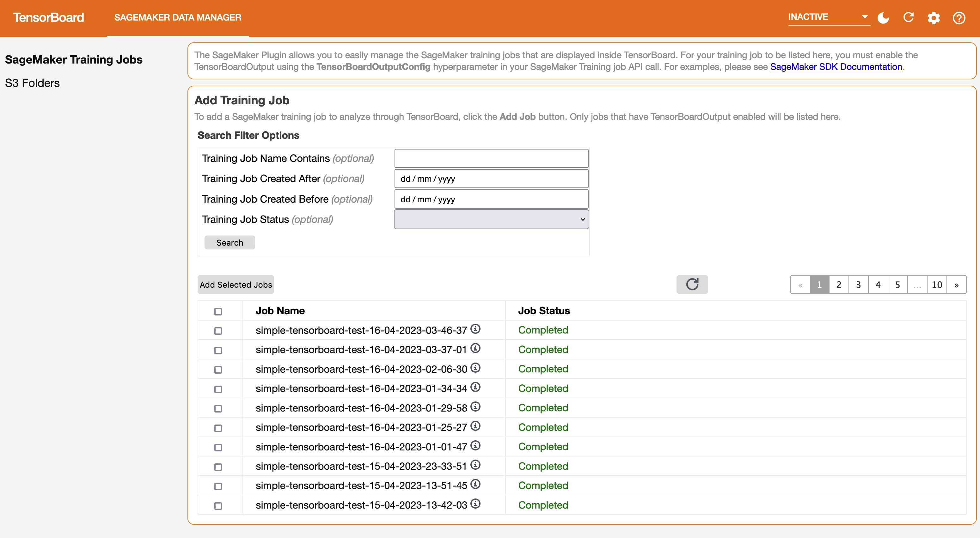Jump to page 10 of jobs
Screen dimensions: 980x538
pos(937,284)
